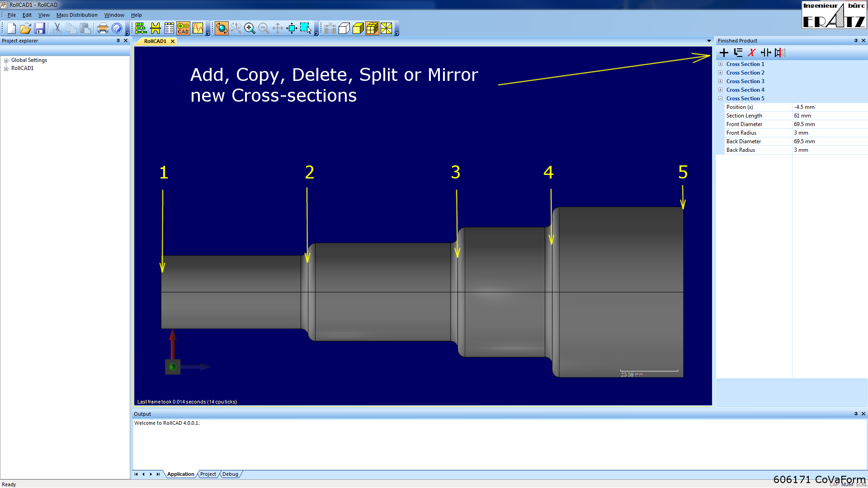Open the View menu

tap(44, 15)
